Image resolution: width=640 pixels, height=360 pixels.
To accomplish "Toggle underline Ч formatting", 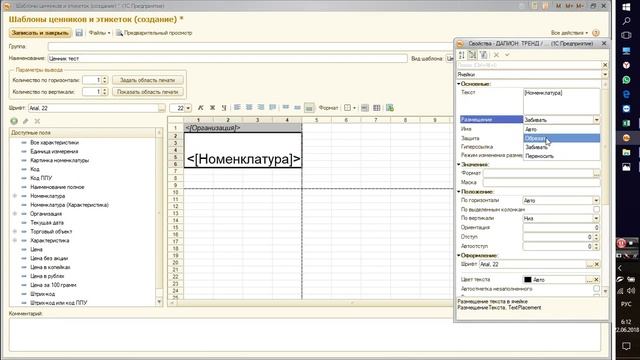I will [x=224, y=108].
